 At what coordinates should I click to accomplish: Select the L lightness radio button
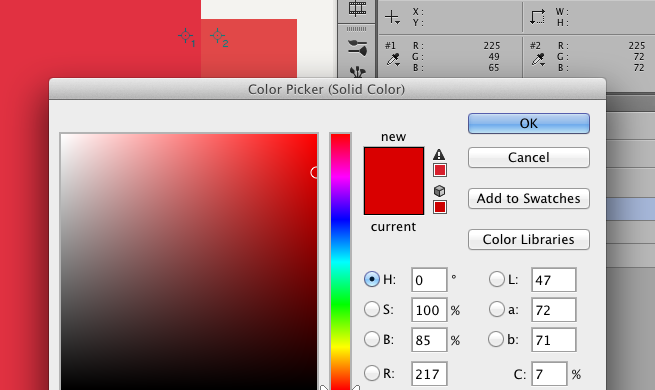497,279
